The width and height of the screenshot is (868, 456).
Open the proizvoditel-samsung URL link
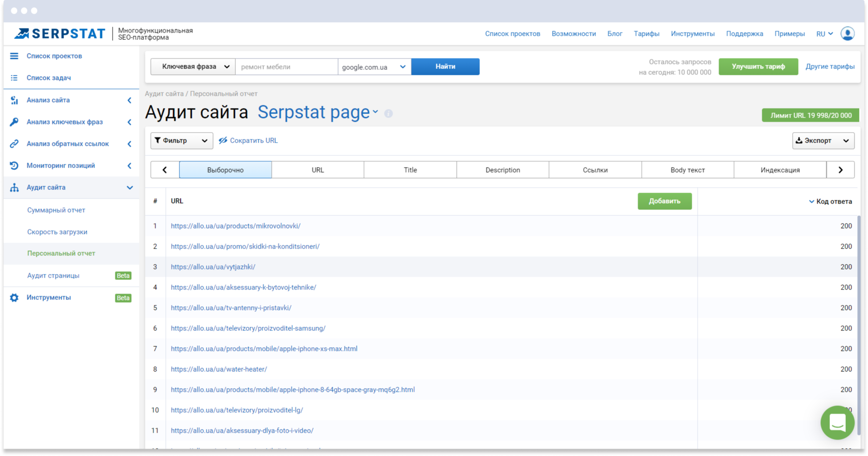pyautogui.click(x=248, y=328)
